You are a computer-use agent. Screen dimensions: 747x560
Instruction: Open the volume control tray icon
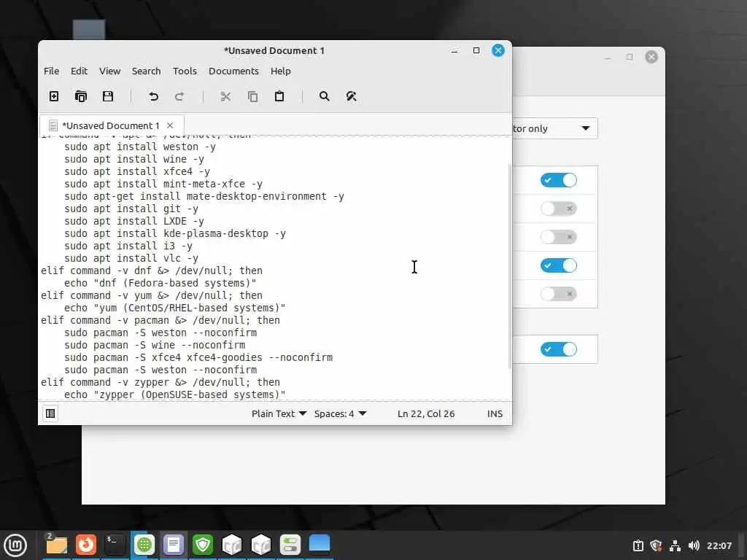coord(694,545)
